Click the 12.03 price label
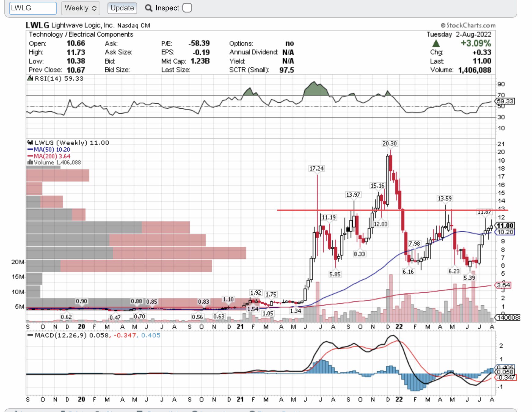Image resolution: width=532 pixels, height=412 pixels. 381,224
